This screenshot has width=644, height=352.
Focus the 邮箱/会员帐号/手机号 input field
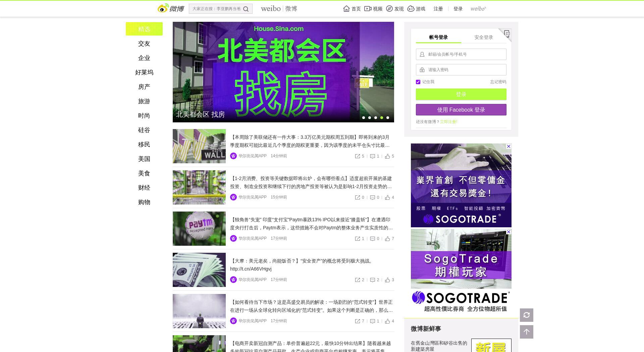pos(461,54)
